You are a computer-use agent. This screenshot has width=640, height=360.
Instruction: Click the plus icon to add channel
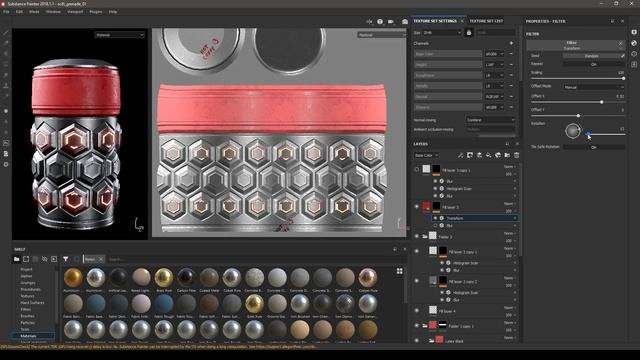(511, 43)
